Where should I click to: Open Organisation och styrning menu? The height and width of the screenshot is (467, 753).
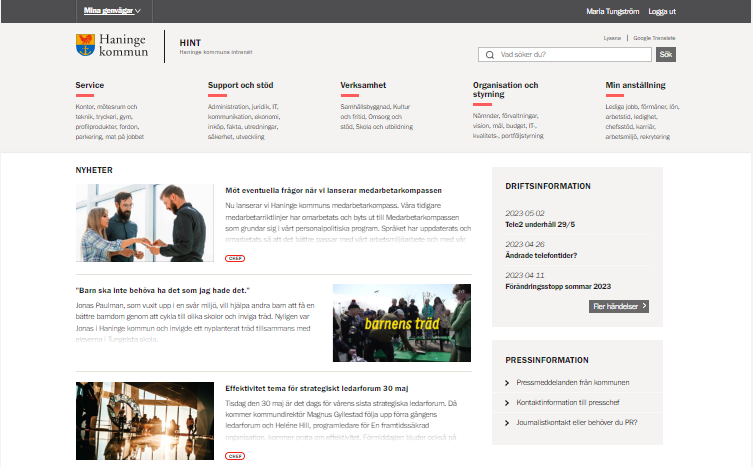click(x=505, y=90)
